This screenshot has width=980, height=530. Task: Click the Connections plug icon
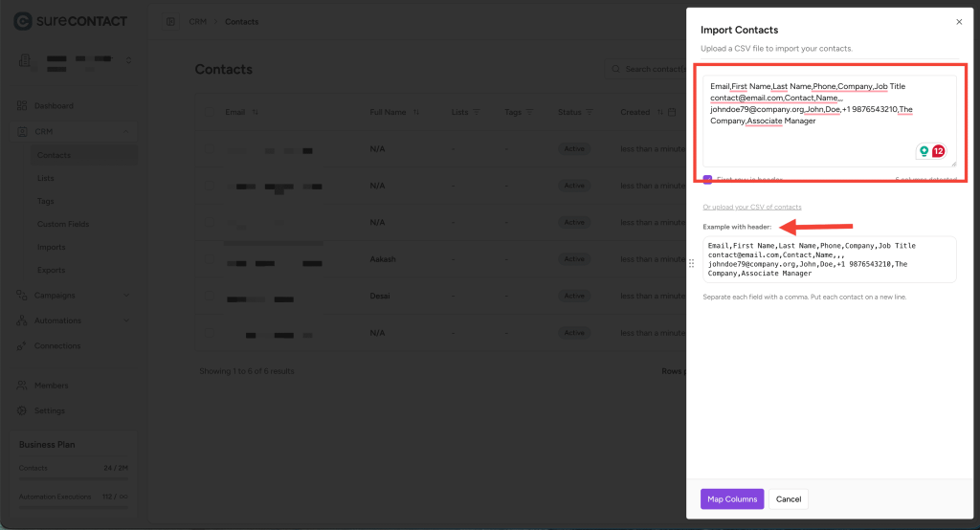(22, 345)
